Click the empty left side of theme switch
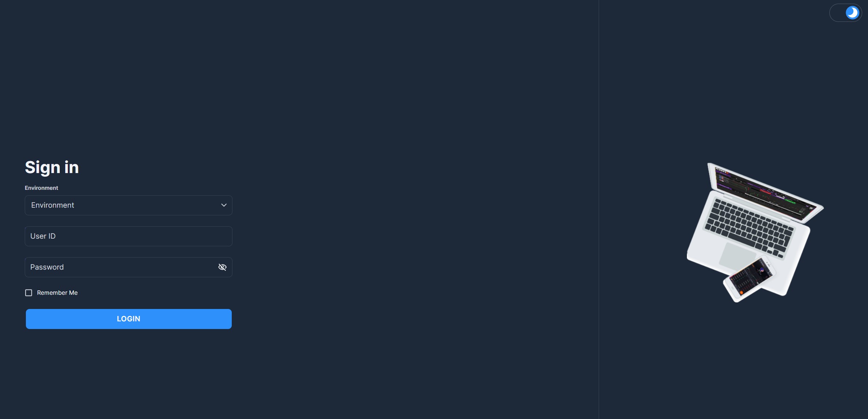Screen dimensions: 868x419 tap(837, 13)
